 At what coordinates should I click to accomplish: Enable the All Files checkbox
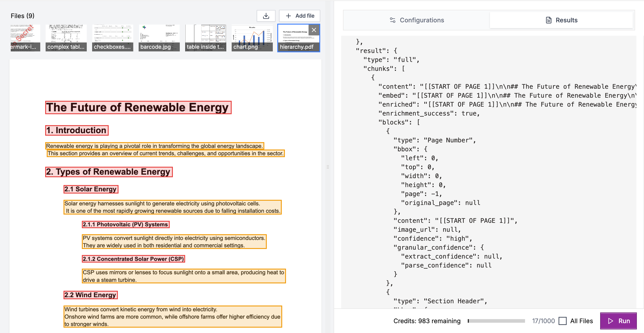[563, 321]
